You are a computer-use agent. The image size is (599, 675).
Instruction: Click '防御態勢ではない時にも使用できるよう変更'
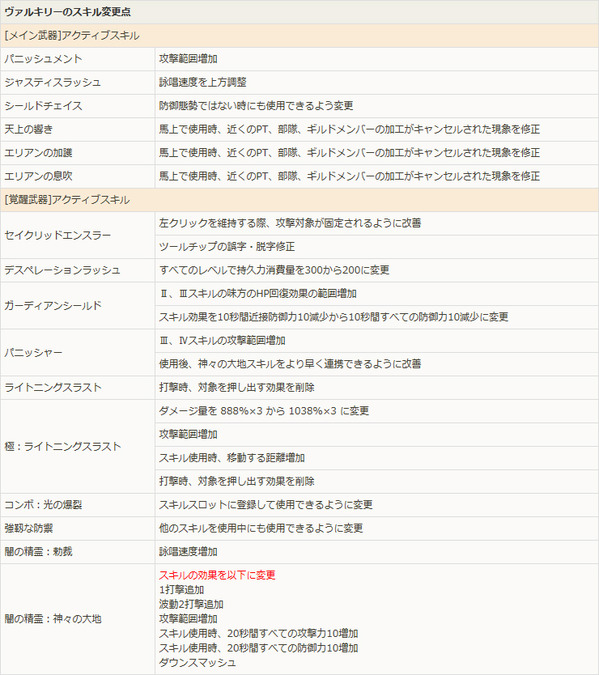click(256, 106)
